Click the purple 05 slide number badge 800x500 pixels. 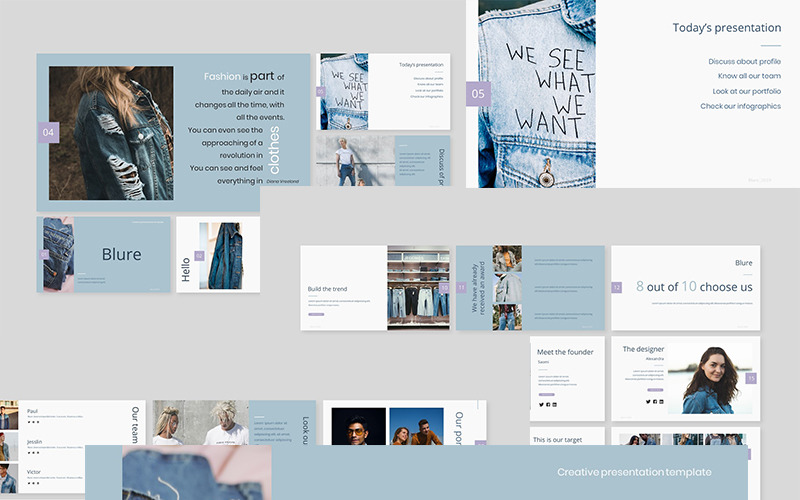pyautogui.click(x=478, y=94)
